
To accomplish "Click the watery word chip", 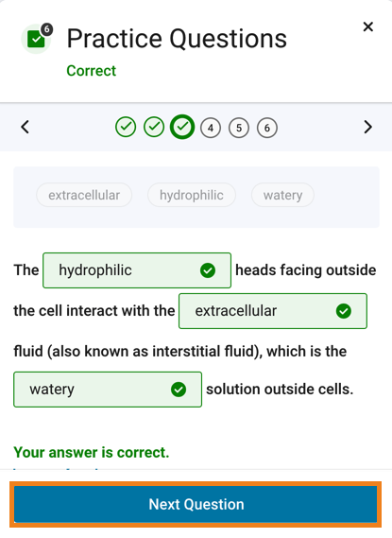I will (282, 195).
